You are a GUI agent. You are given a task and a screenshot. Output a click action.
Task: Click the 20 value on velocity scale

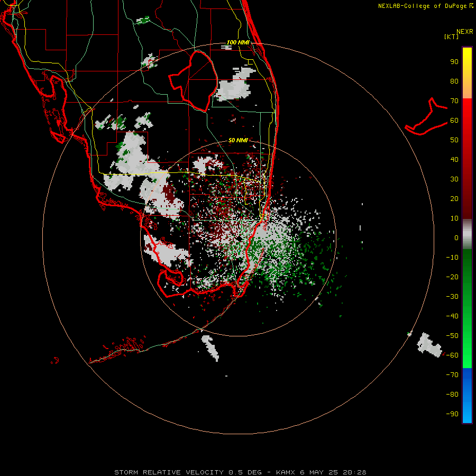coord(454,199)
